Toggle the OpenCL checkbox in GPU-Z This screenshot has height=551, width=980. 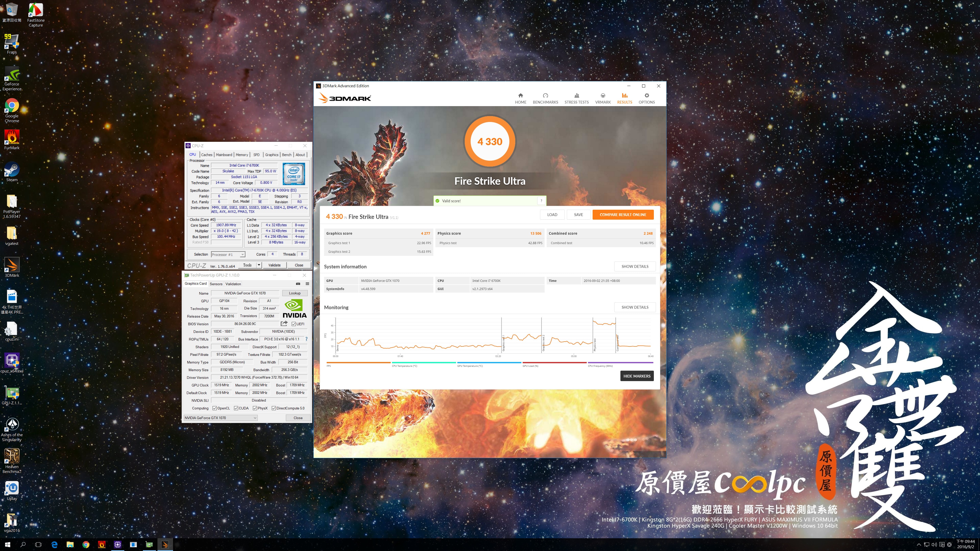pos(215,408)
